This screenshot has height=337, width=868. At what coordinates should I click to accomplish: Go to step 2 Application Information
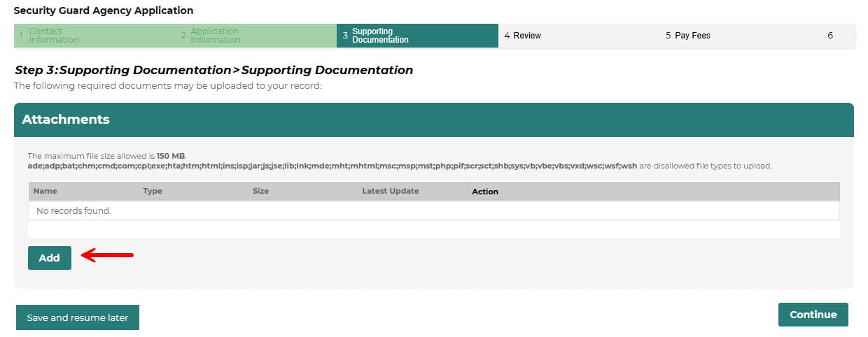(x=255, y=36)
